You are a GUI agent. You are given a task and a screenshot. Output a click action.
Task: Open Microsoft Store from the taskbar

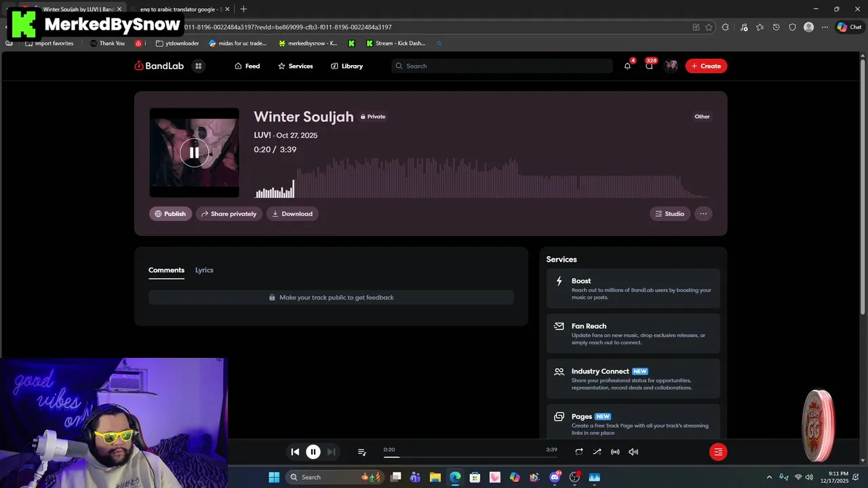click(x=475, y=477)
